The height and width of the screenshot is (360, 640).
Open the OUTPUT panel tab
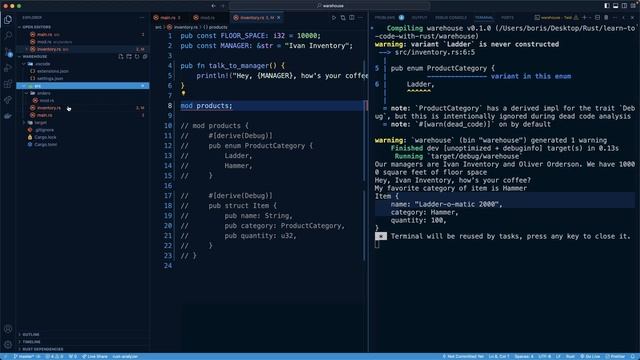(419, 18)
